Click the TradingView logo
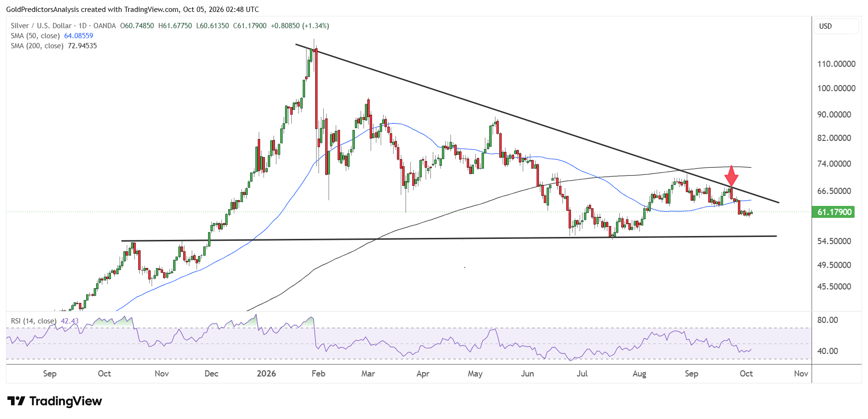The image size is (868, 419). [55, 401]
